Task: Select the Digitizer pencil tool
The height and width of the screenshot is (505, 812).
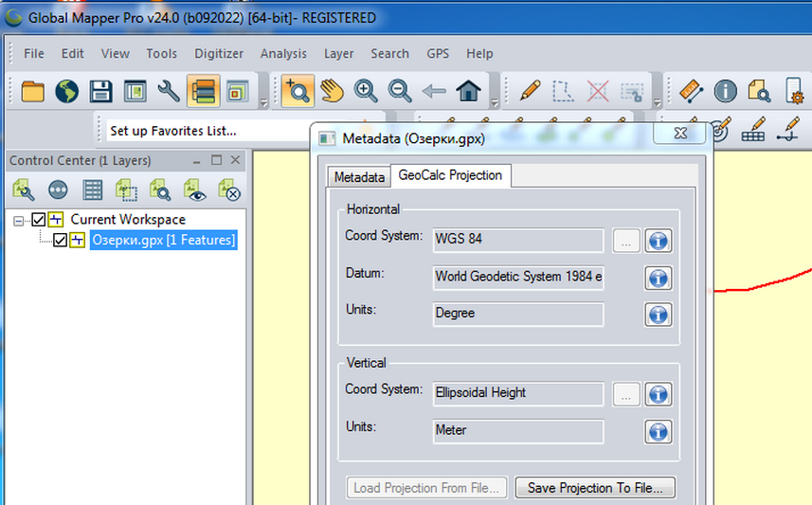Action: 530,91
